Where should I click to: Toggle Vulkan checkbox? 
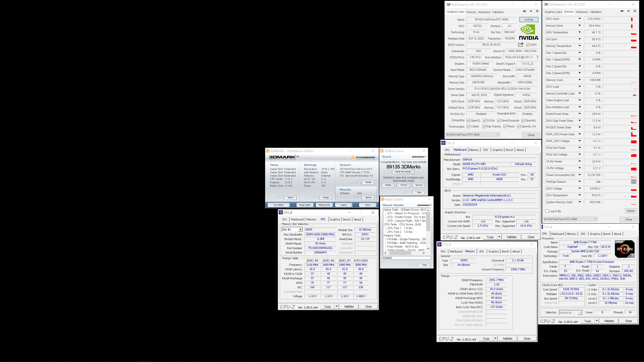pos(468,126)
